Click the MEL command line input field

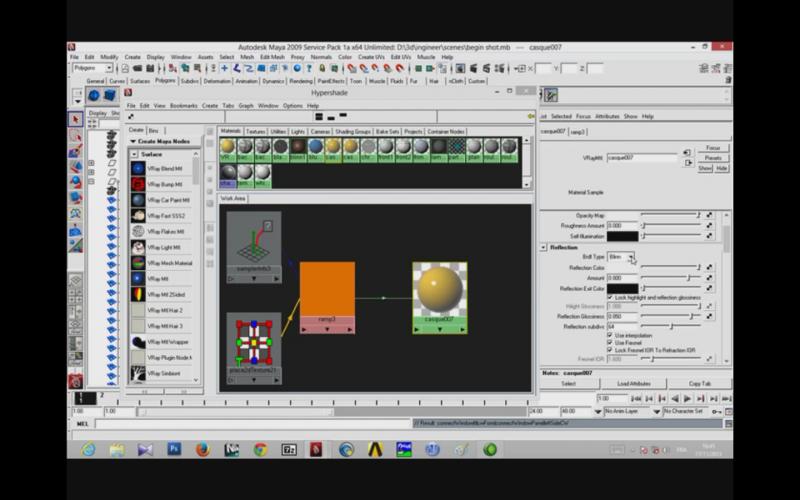coord(253,423)
